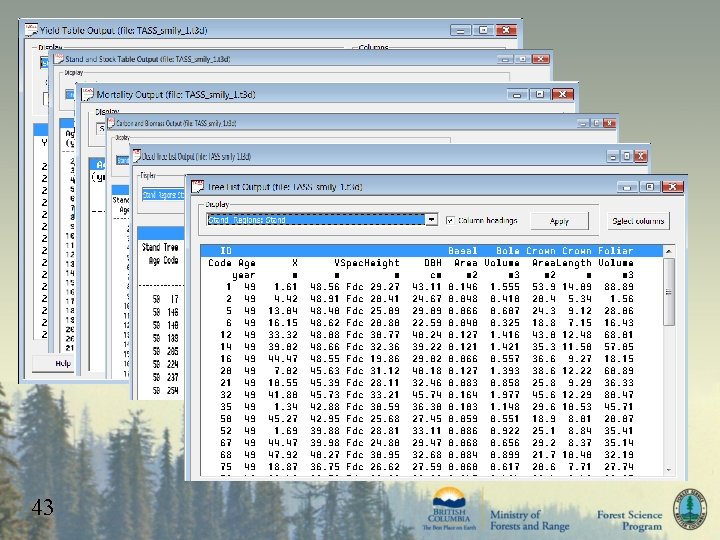This screenshot has height=540, width=720.
Task: Click the Tree List Output title bar text
Action: 285,187
